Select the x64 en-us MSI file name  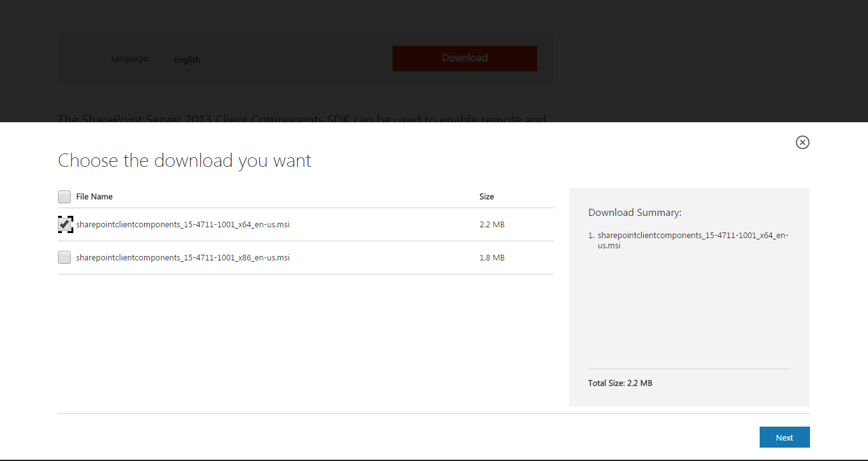coord(182,224)
